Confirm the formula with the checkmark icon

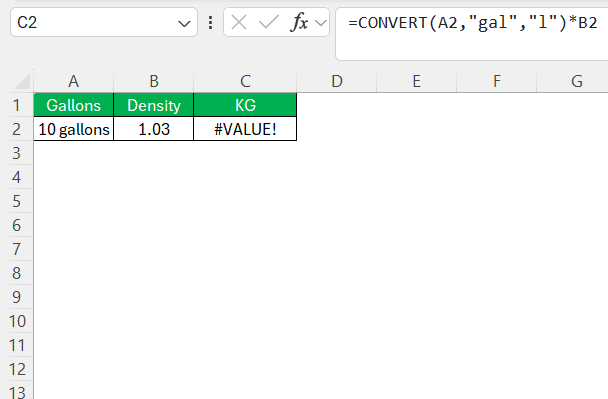tap(269, 22)
